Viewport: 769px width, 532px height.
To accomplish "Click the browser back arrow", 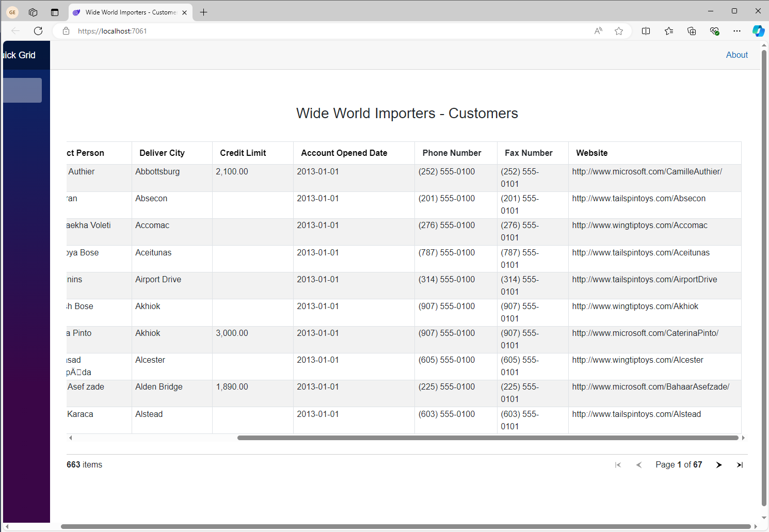I will point(15,31).
